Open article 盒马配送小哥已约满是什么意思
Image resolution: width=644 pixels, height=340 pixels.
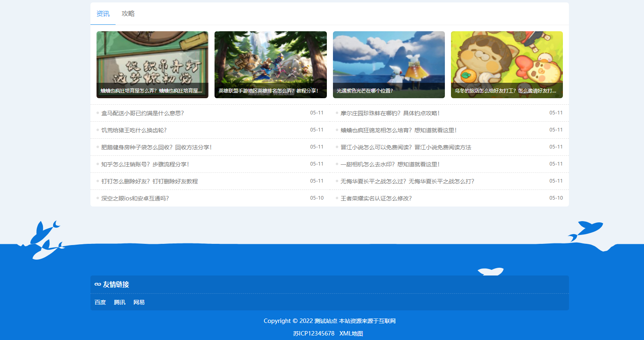(x=143, y=113)
